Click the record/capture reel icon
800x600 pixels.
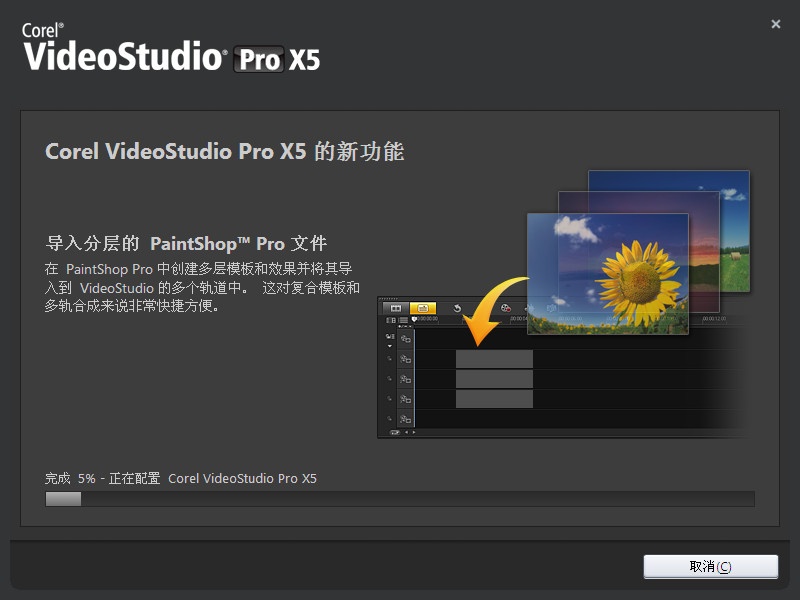pos(506,308)
